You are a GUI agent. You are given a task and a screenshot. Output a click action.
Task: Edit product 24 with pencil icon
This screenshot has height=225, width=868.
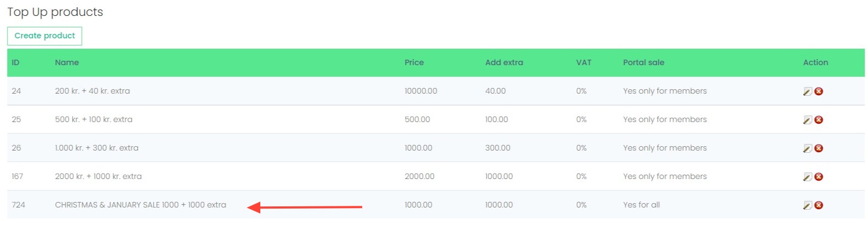click(807, 91)
